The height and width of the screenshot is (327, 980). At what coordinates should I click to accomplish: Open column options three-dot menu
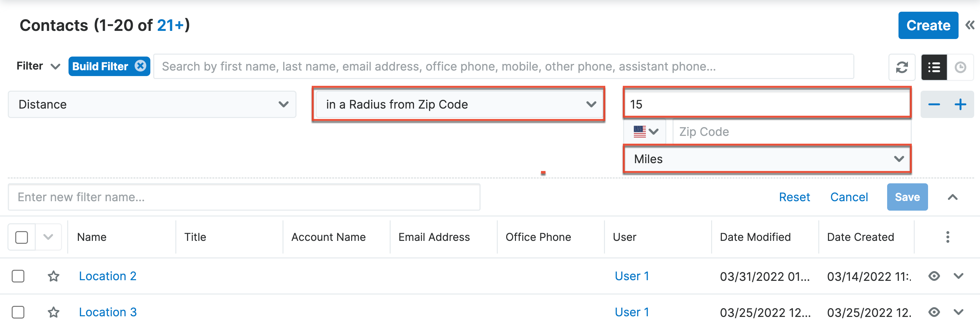click(x=947, y=237)
